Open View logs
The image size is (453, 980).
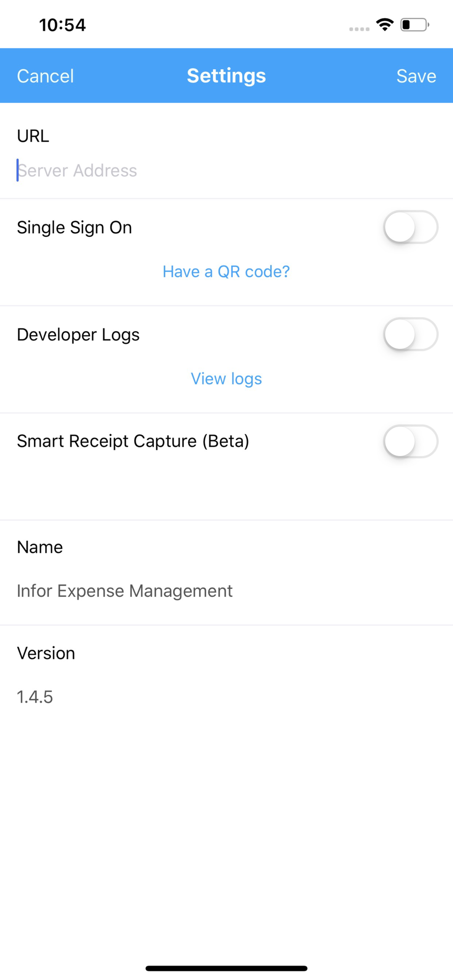(x=226, y=379)
